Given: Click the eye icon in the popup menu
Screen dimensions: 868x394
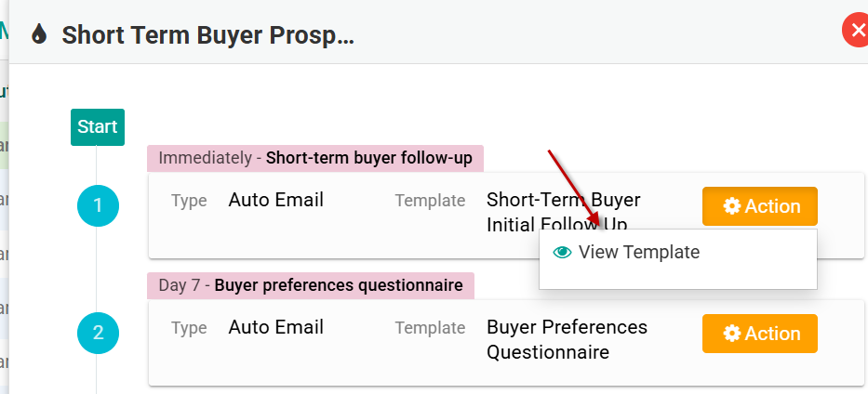Looking at the screenshot, I should point(562,252).
